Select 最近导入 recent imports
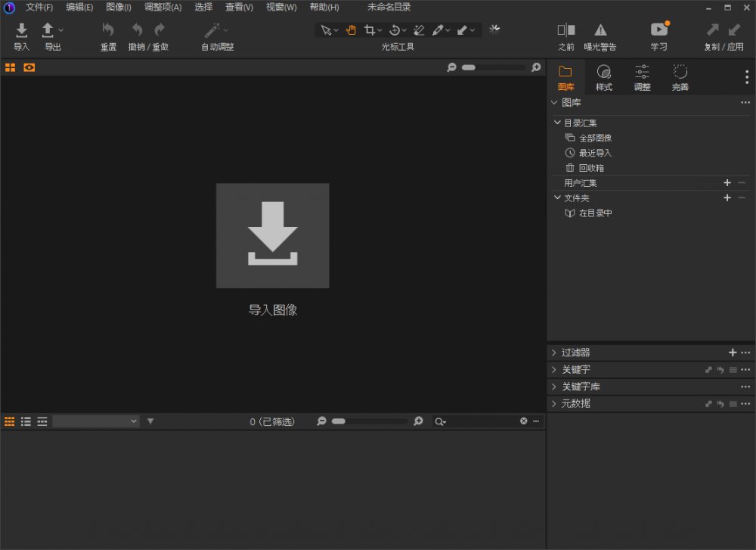 (x=589, y=153)
